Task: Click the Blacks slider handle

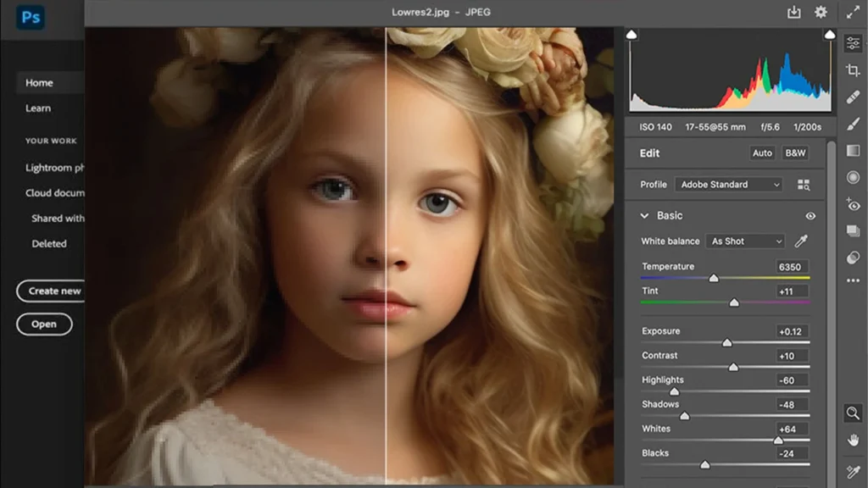Action: (x=704, y=464)
